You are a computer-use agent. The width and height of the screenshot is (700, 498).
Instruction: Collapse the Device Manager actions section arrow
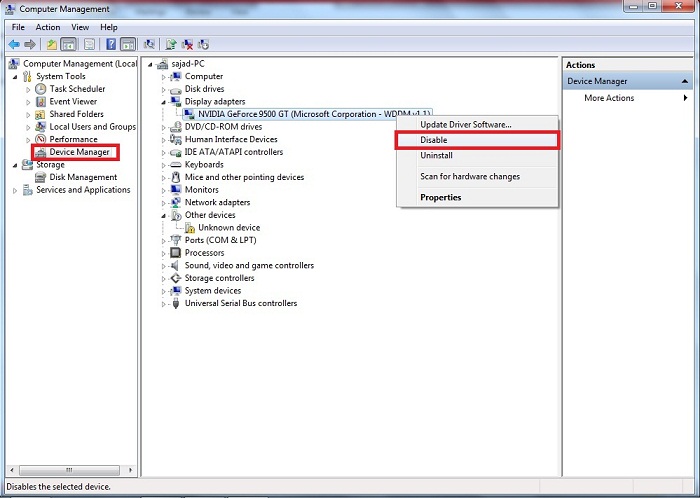click(685, 81)
